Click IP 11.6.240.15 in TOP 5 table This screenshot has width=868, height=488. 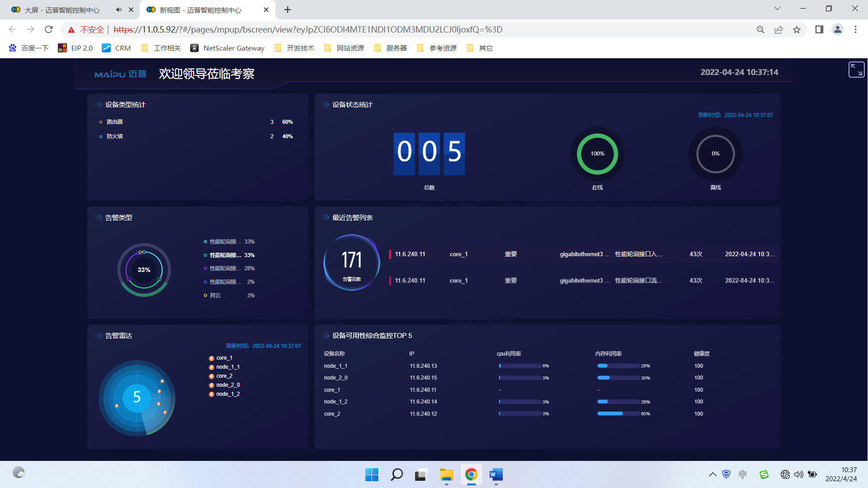pos(424,378)
